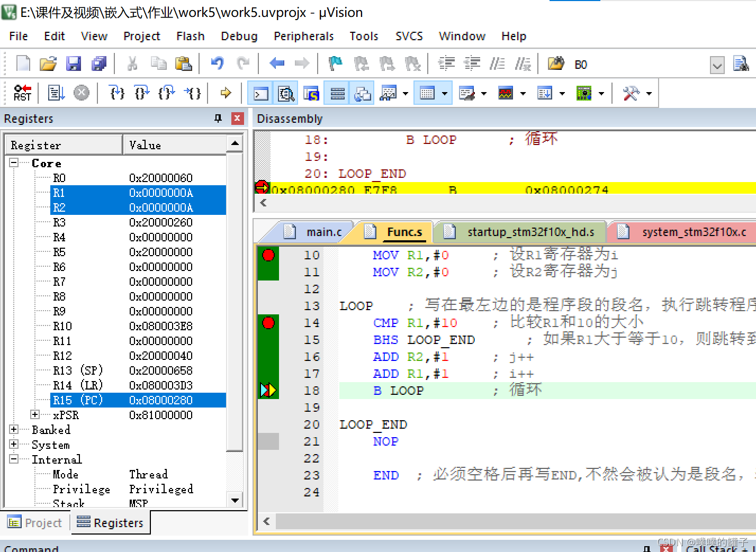The image size is (756, 552).
Task: Toggle breakpoint at disassembly address 0x08000280
Action: pyautogui.click(x=262, y=187)
